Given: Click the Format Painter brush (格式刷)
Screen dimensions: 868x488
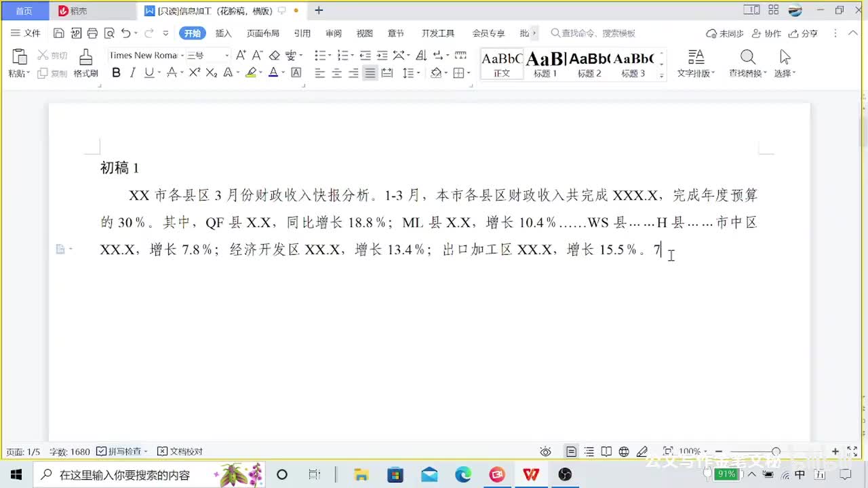Looking at the screenshot, I should point(85,64).
